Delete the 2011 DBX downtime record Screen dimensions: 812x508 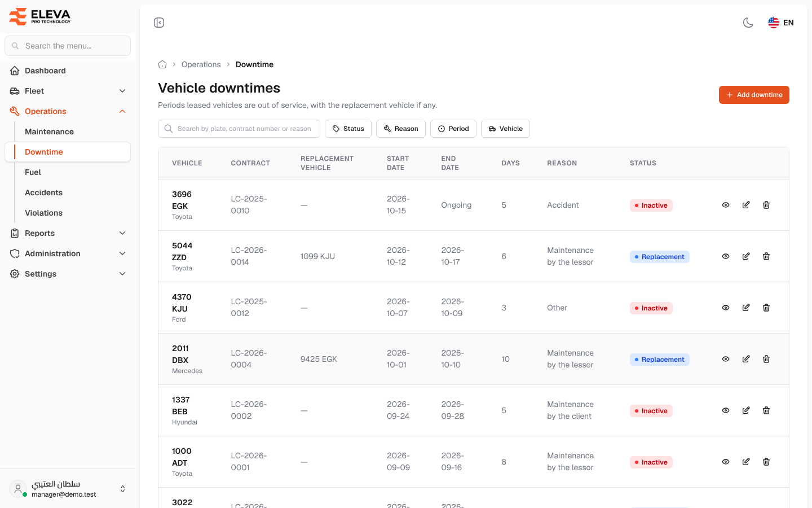[766, 359]
